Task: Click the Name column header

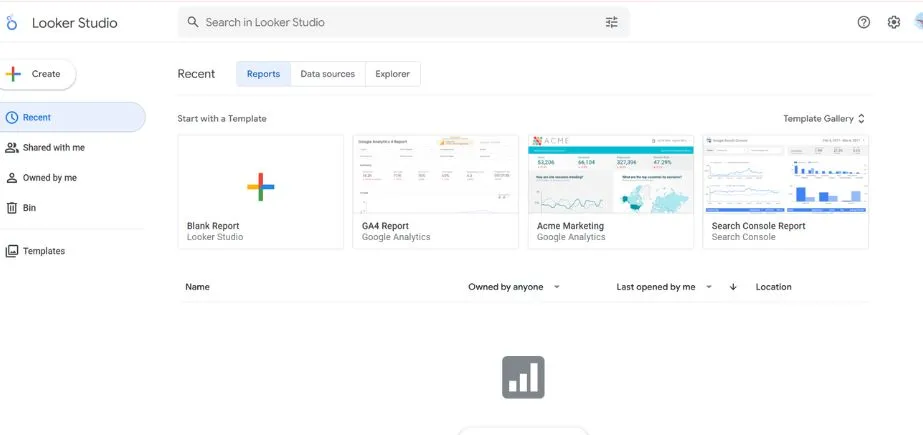Action: pyautogui.click(x=197, y=287)
